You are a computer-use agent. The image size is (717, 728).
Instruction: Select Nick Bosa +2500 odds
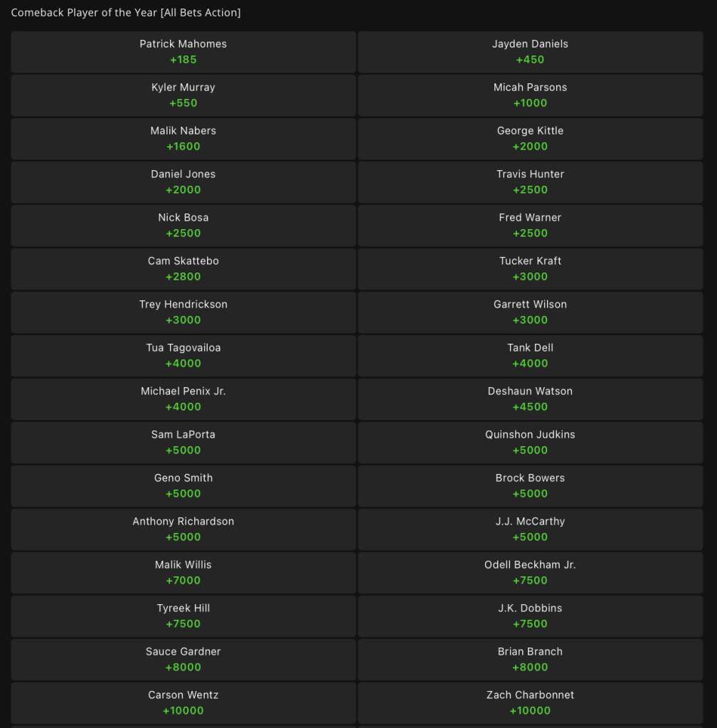[184, 226]
